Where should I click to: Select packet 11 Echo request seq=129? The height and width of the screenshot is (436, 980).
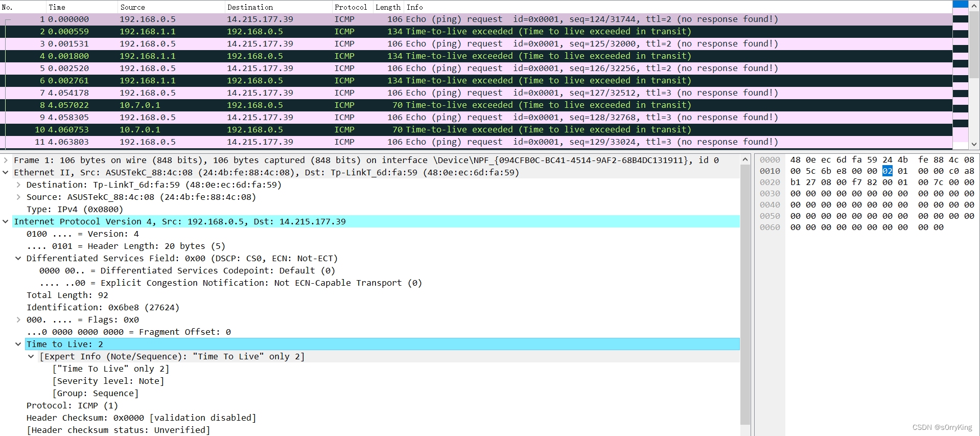tap(476, 142)
